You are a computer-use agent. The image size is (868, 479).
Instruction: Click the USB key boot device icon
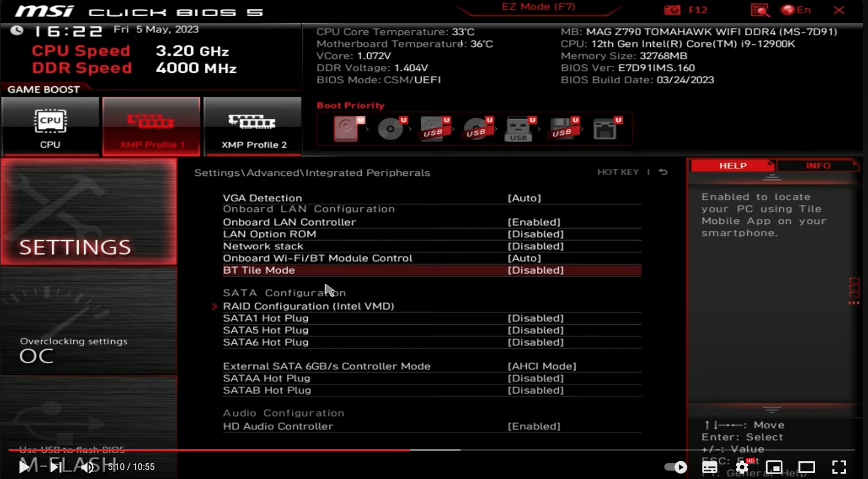[520, 129]
